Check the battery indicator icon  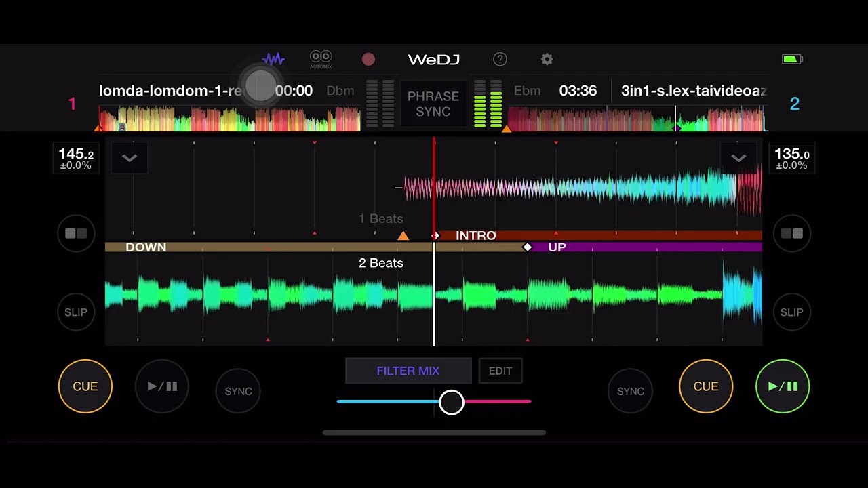(792, 60)
